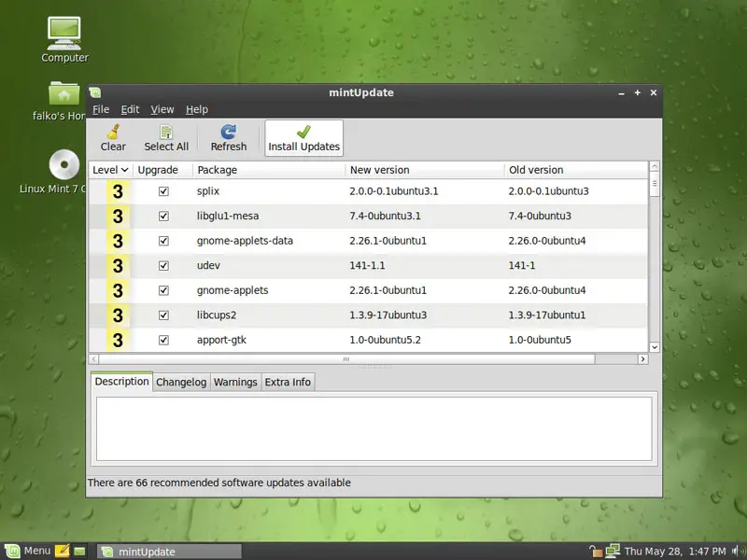
Task: Open the Mint Menu button
Action: click(28, 551)
